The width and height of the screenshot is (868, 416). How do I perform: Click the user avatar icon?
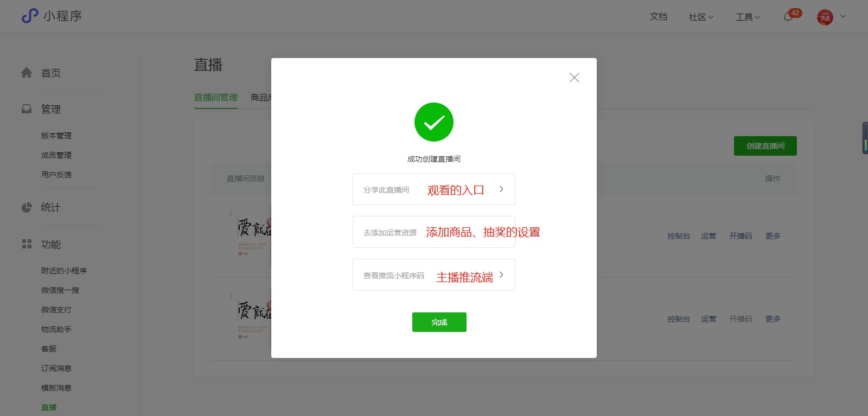[x=825, y=17]
